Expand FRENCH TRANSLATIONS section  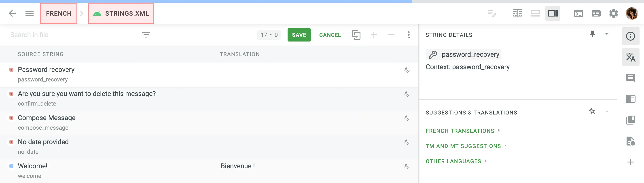(x=462, y=131)
